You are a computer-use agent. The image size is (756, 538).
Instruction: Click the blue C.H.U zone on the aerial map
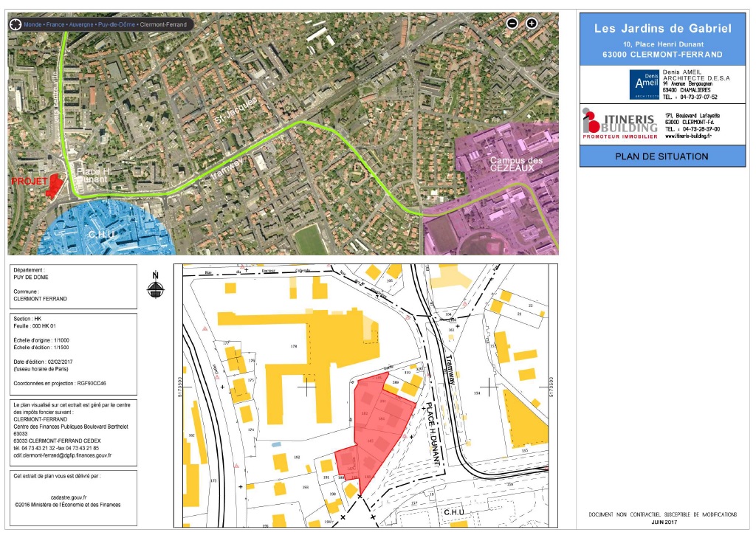[x=103, y=229]
